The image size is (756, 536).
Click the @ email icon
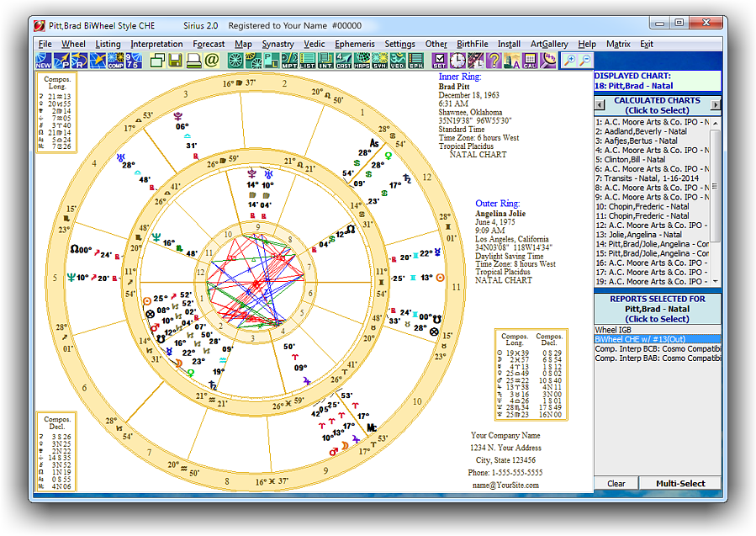click(x=212, y=61)
